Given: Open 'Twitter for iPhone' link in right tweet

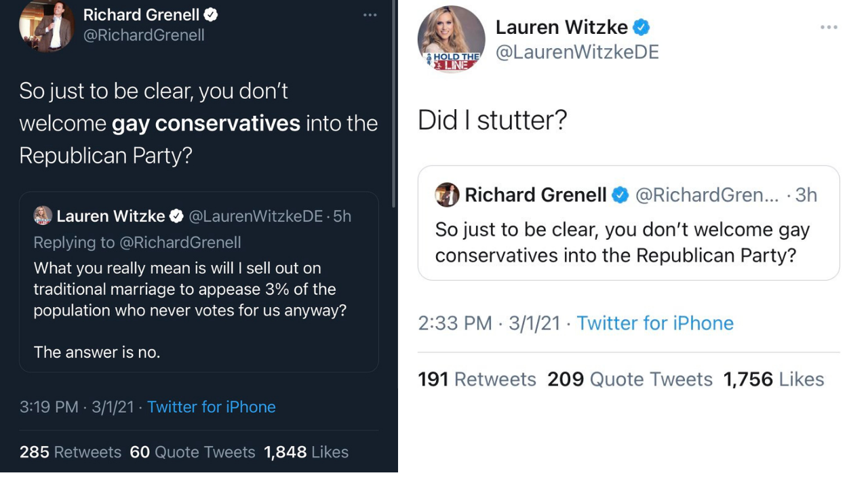Looking at the screenshot, I should (654, 323).
